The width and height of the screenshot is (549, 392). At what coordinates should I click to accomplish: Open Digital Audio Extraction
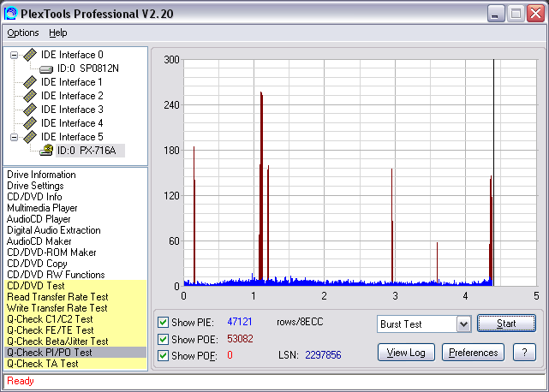point(54,230)
